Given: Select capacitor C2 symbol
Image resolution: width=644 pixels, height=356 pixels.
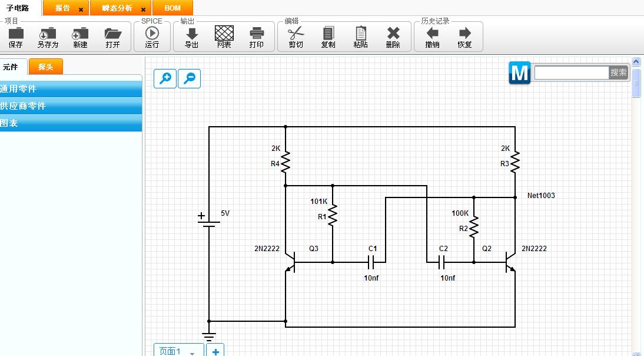Looking at the screenshot, I should tap(441, 262).
